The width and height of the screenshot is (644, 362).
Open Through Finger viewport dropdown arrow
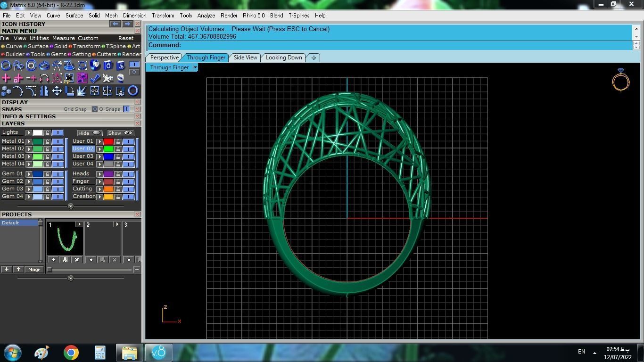(x=195, y=67)
